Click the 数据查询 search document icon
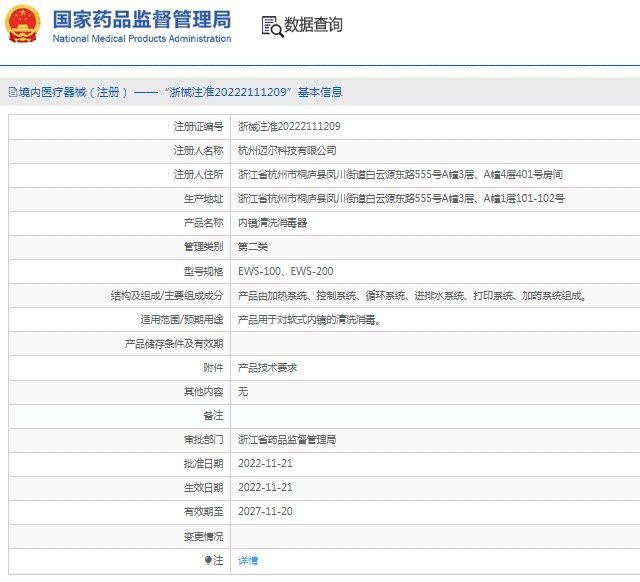640x582 pixels. [x=272, y=27]
